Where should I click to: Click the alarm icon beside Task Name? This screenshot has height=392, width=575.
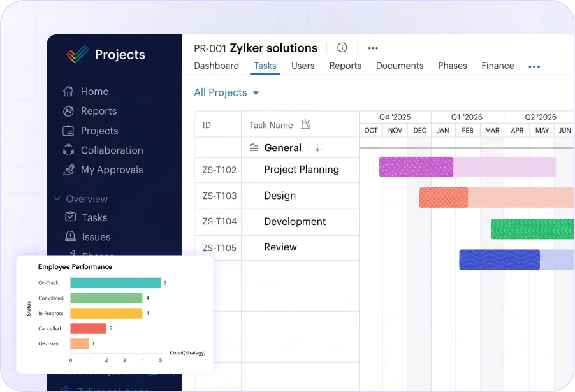[x=305, y=125]
